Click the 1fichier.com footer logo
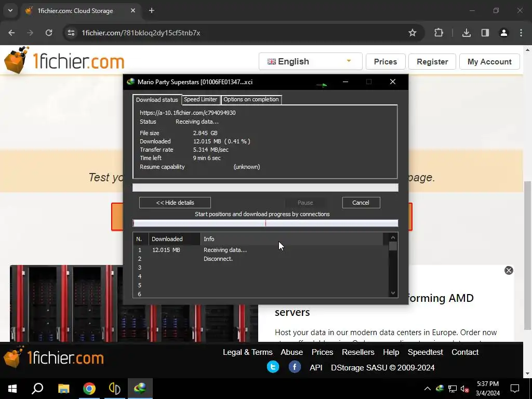The image size is (532, 399). (x=54, y=357)
